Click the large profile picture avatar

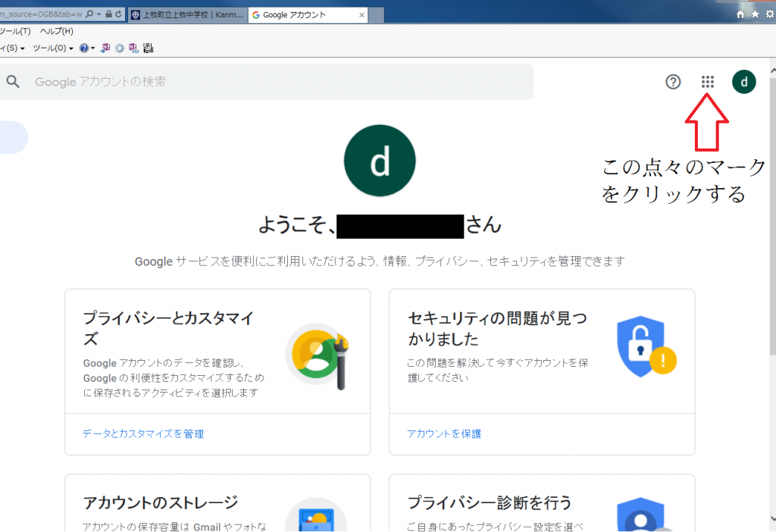[380, 161]
